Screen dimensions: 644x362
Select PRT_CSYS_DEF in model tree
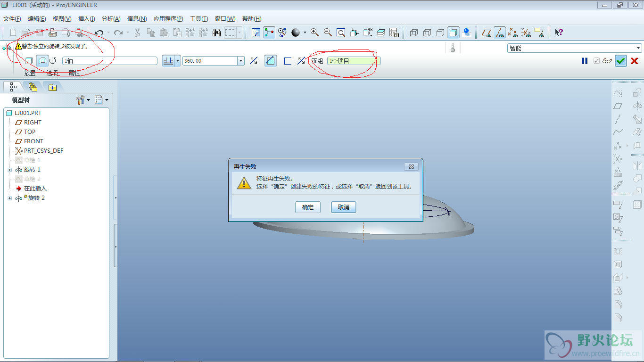[x=43, y=151]
